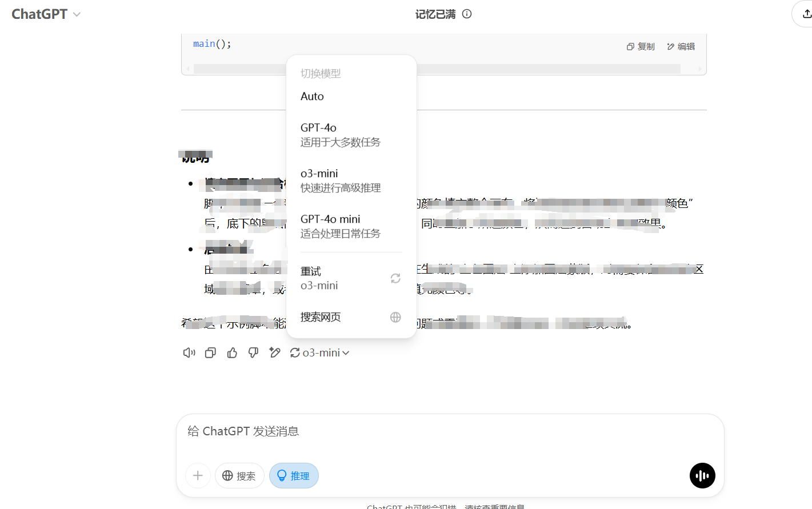Toggle the 推理 reasoning button
Screen dimensions: 812x509
(x=294, y=476)
